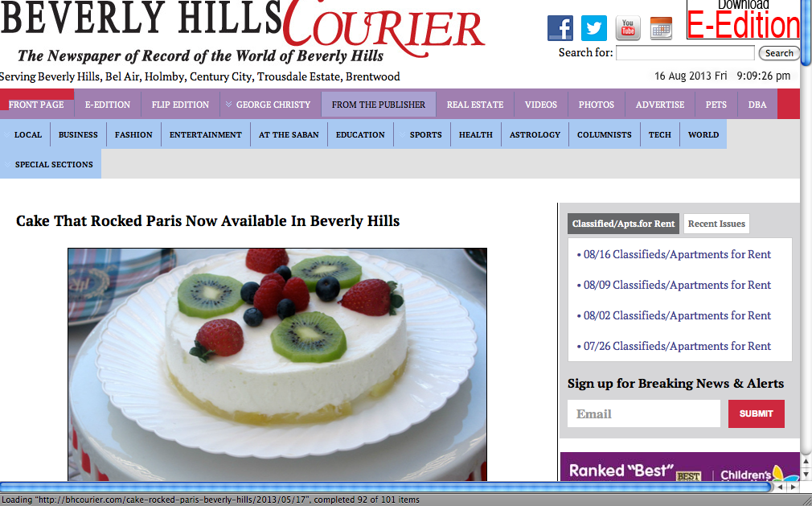The height and width of the screenshot is (506, 812).
Task: Open the Twitter bird icon
Action: coord(594,28)
